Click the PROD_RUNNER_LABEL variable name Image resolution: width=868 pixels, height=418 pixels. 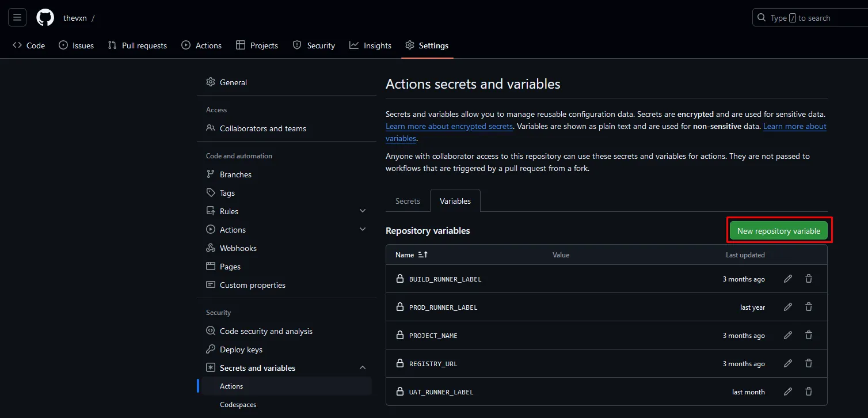(443, 307)
